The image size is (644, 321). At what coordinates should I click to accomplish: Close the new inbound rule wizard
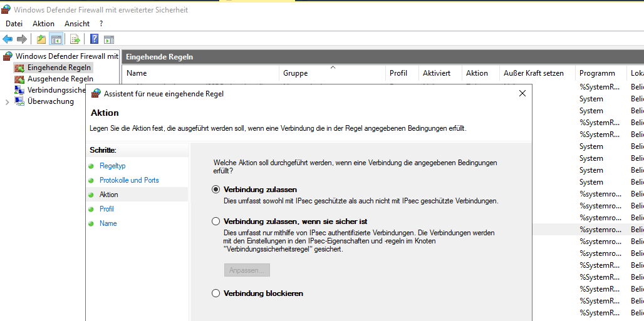pyautogui.click(x=522, y=94)
